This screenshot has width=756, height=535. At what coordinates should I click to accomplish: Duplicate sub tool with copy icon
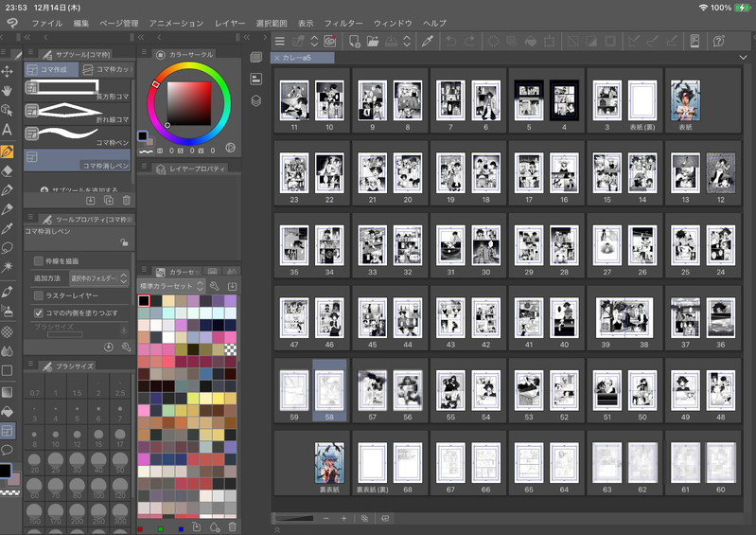[109, 200]
